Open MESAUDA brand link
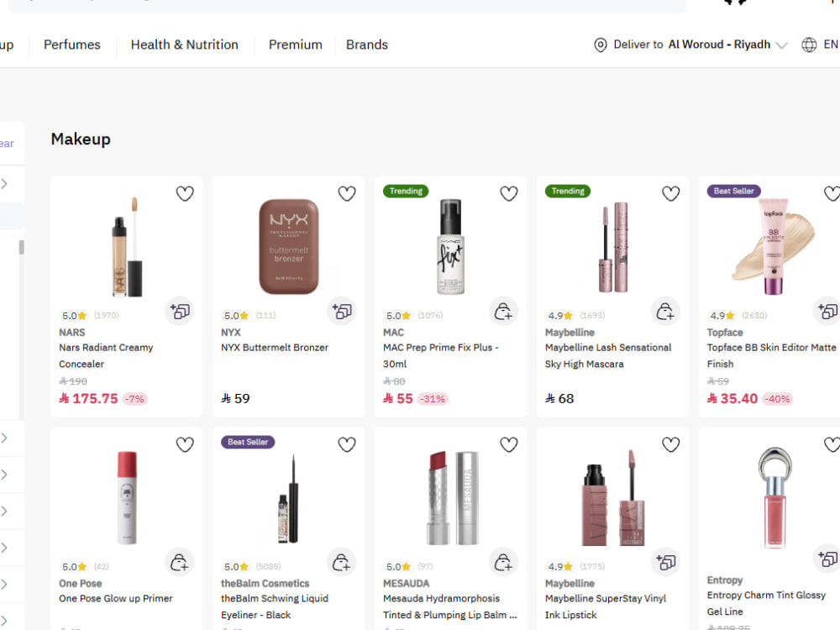Viewport: 840px width, 630px height. (x=406, y=584)
